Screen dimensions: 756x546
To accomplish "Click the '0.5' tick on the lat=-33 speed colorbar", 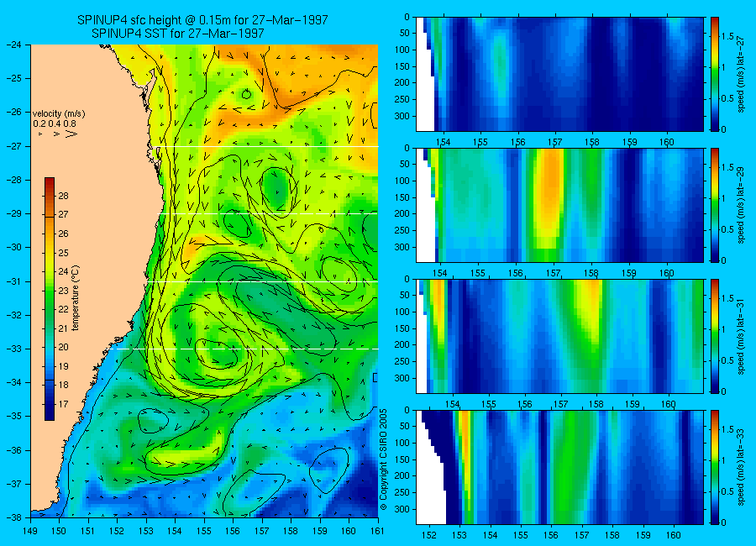I will click(x=728, y=491).
